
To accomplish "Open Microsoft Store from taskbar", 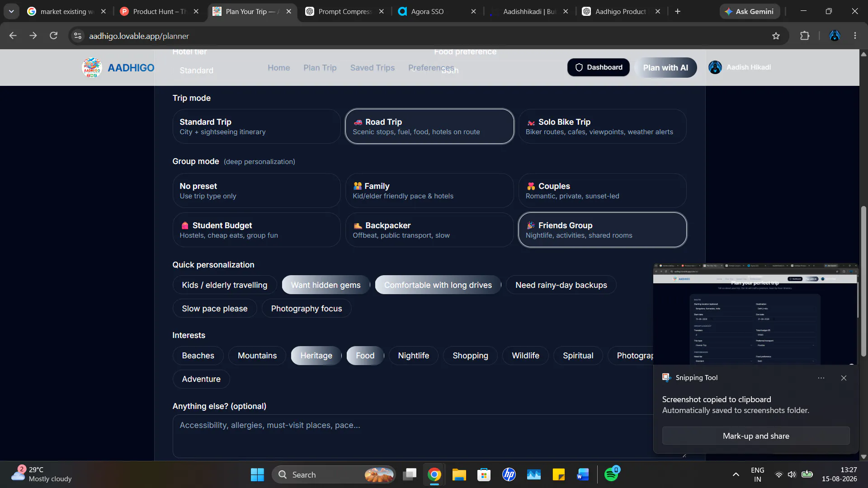I will coord(484,475).
